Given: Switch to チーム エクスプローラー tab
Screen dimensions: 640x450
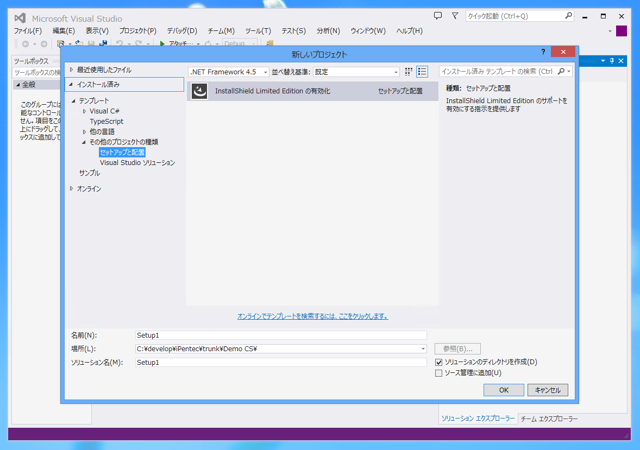Looking at the screenshot, I should (x=549, y=419).
